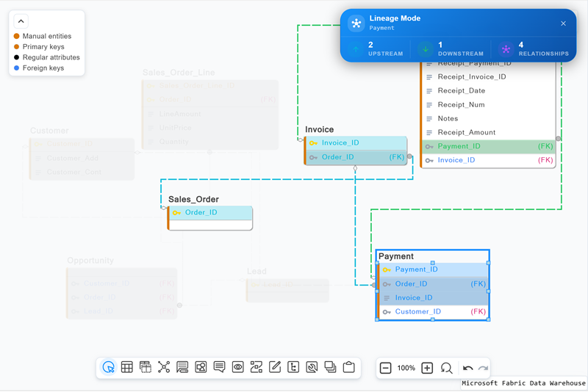This screenshot has width=588, height=392.
Task: Select Invoice_ID row in Payment table
Action: [433, 298]
